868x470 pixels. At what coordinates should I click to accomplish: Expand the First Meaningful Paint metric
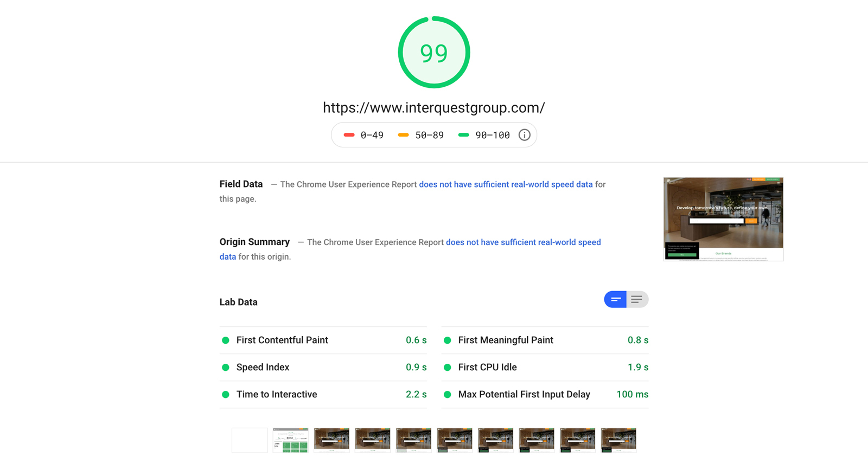click(545, 340)
